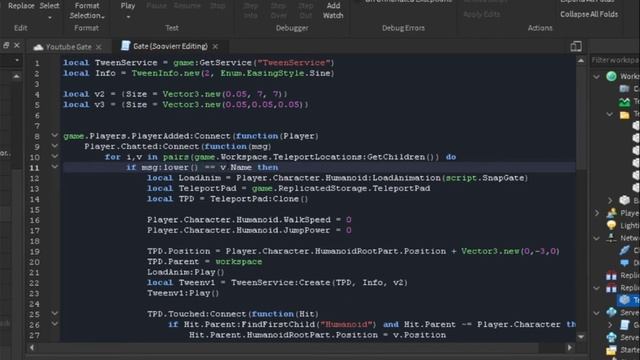This screenshot has width=640, height=360.
Task: Select the yellow folder icon in Explorer
Action: (x=624, y=115)
